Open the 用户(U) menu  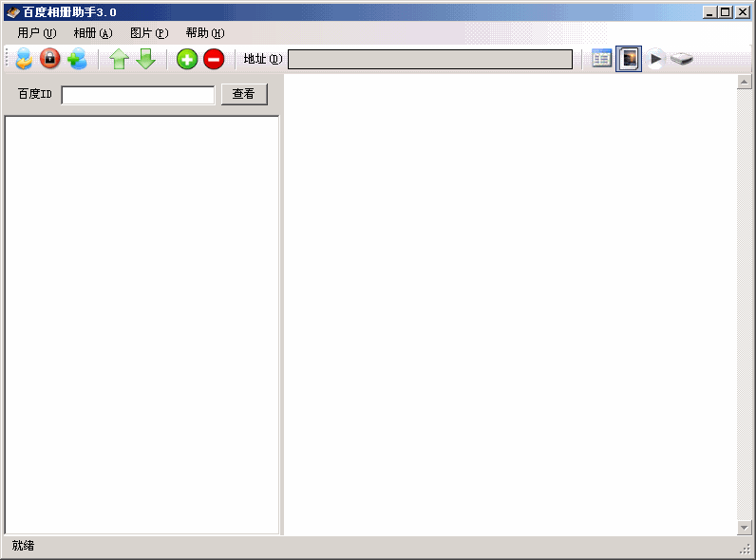click(37, 33)
